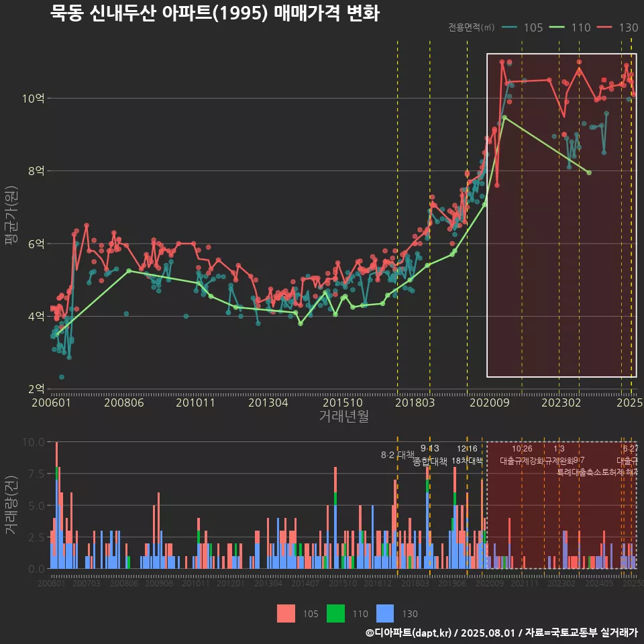
Task: Click 202302 on the price chart x-axis
Action: [x=561, y=402]
